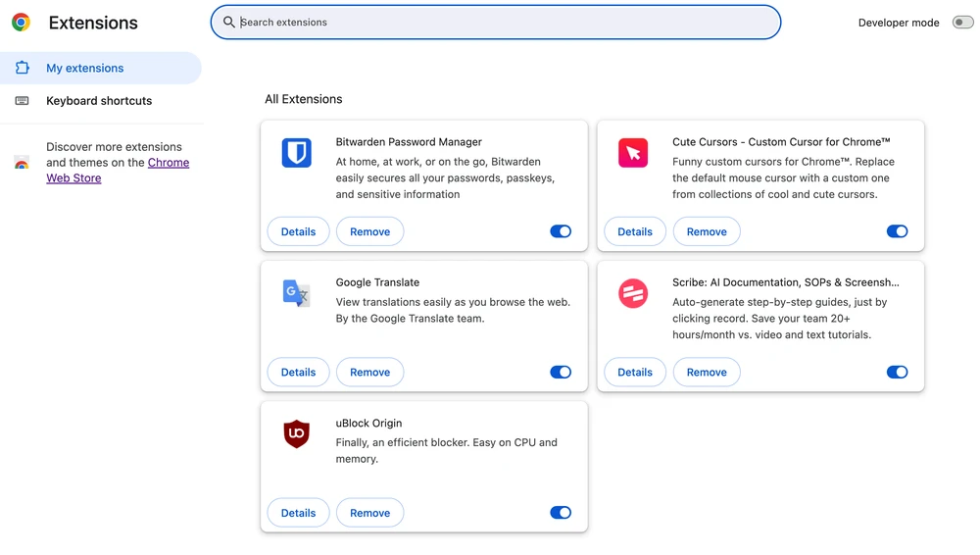This screenshot has width=980, height=555.
Task: Open Details for Scribe extension
Action: pyautogui.click(x=635, y=373)
